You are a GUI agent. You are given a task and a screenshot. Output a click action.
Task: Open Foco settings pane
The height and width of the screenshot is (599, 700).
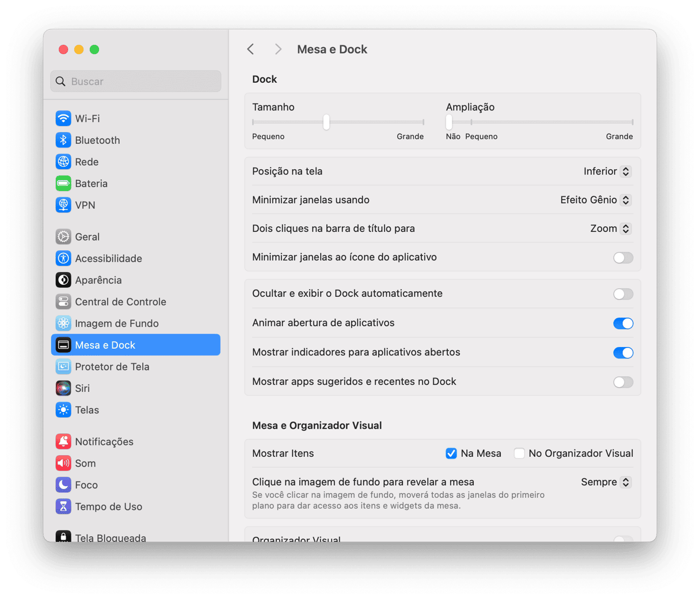tap(136, 485)
